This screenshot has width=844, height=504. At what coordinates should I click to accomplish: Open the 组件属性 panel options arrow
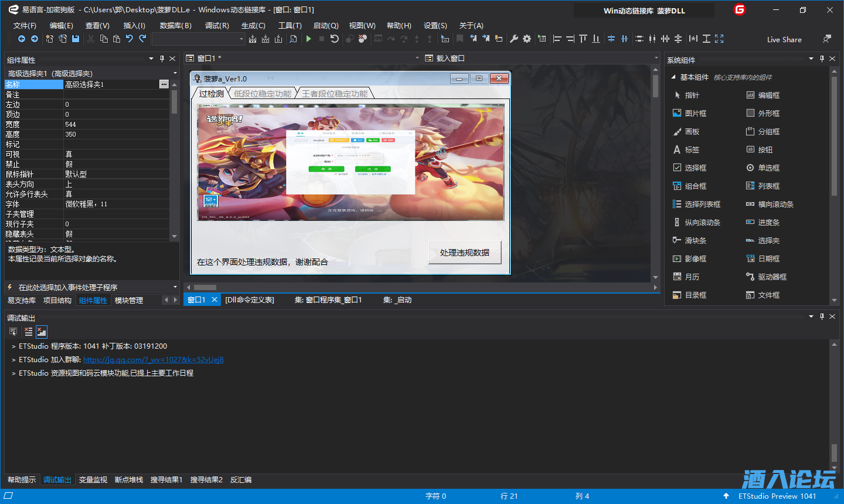tap(151, 59)
